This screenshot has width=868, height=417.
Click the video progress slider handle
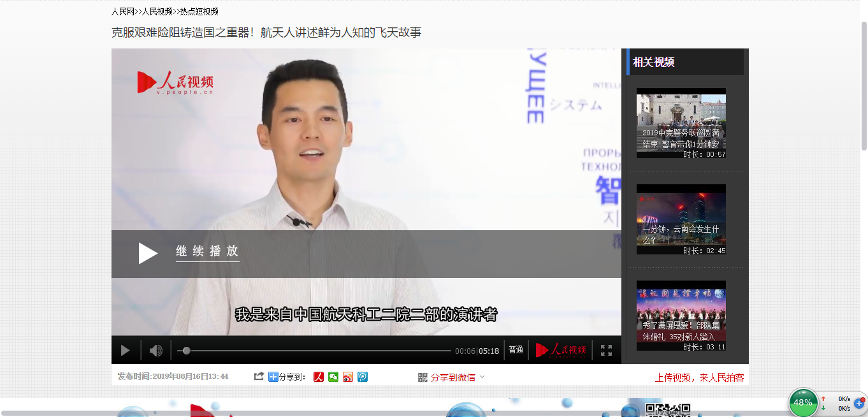186,351
